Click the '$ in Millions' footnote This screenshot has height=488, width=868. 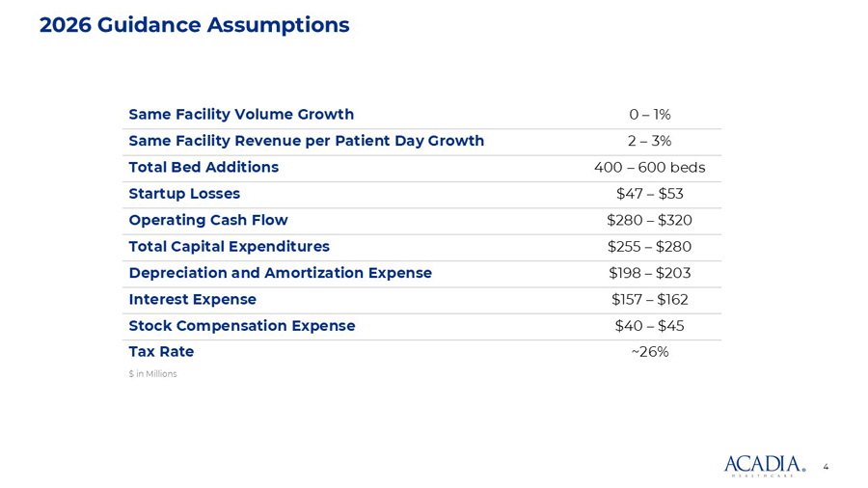(x=152, y=373)
